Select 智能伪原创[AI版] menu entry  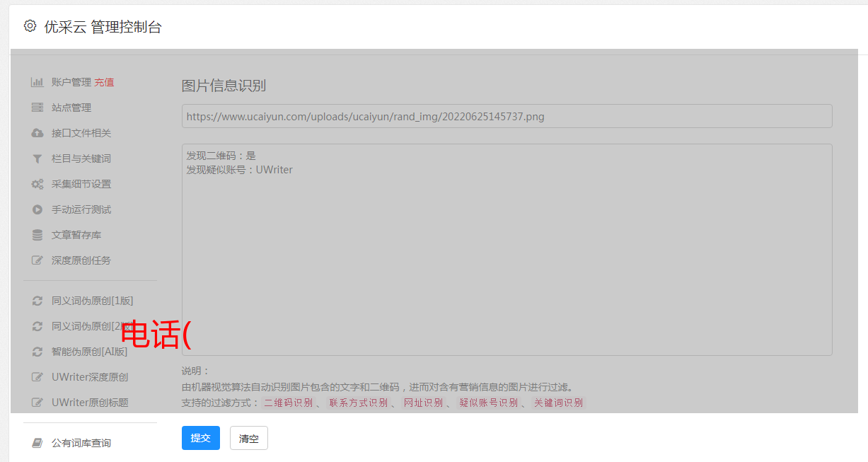(90, 352)
